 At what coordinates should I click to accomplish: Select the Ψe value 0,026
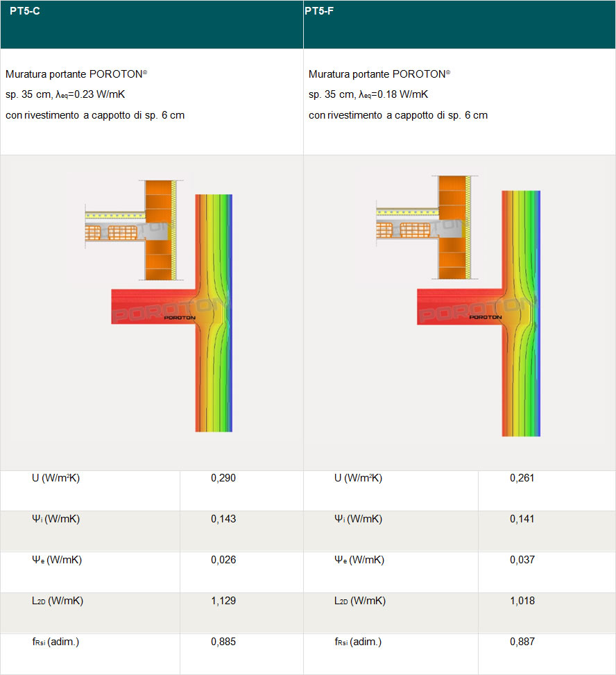click(223, 560)
